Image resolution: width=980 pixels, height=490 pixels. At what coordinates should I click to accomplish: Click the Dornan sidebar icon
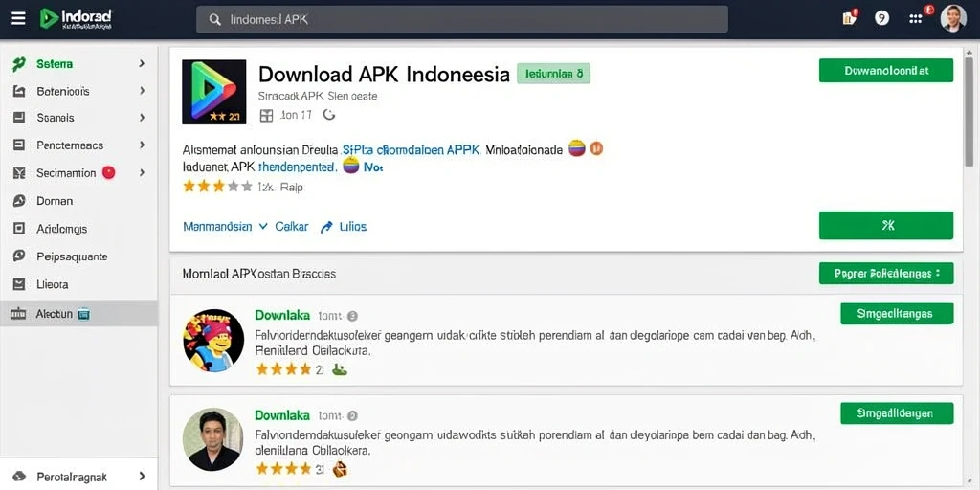click(x=19, y=201)
